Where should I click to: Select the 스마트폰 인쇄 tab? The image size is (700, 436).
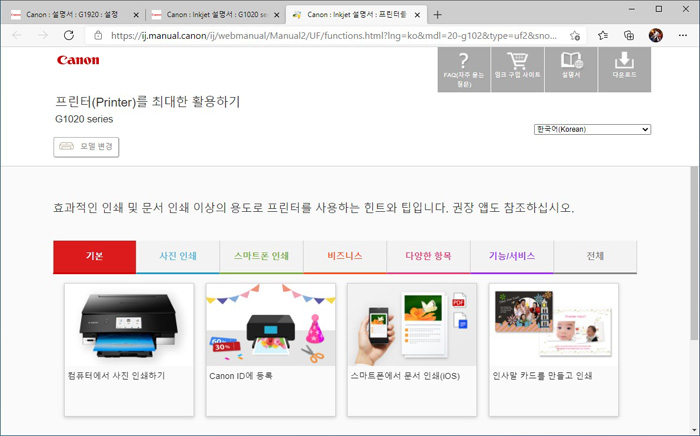(261, 257)
